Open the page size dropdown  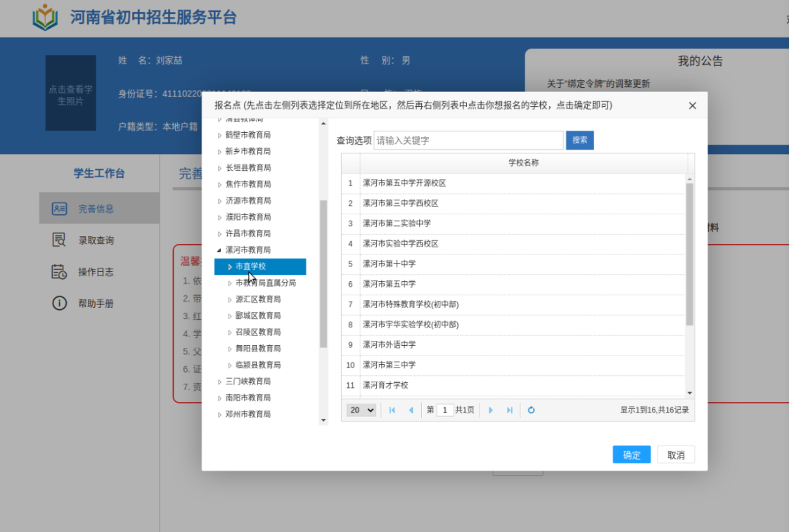361,410
